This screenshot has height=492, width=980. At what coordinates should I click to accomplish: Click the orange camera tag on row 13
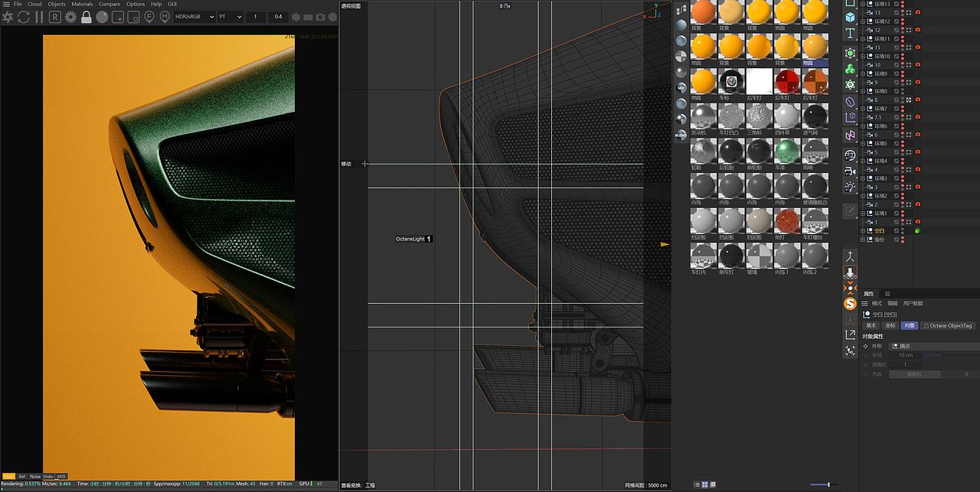918,12
